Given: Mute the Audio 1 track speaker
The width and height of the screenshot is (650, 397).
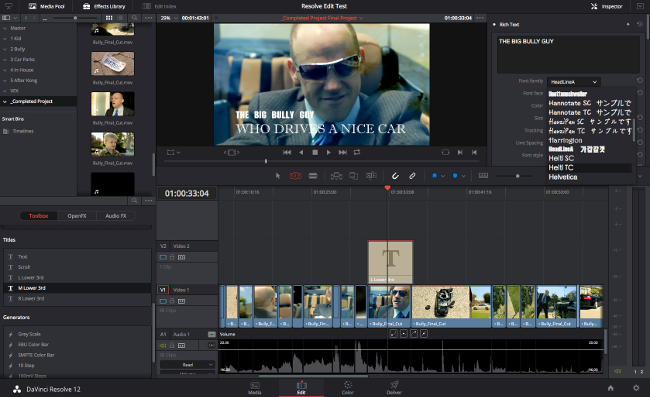Looking at the screenshot, I should (163, 345).
